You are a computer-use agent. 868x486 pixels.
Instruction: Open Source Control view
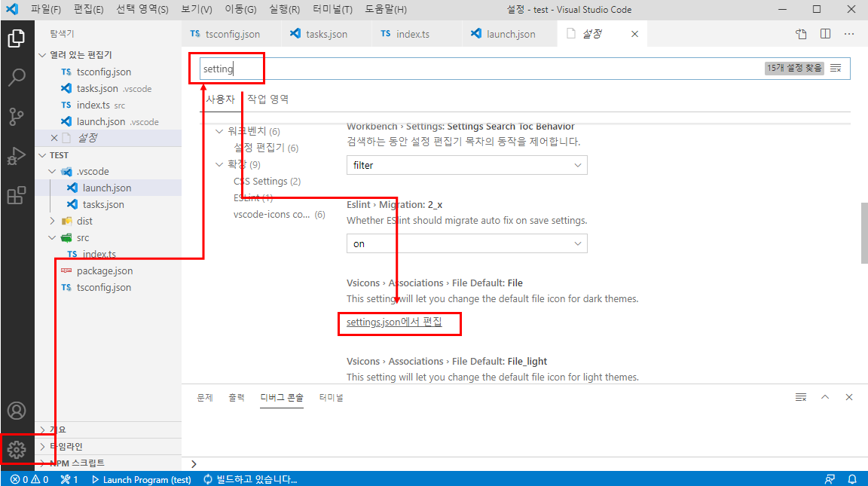[x=17, y=116]
